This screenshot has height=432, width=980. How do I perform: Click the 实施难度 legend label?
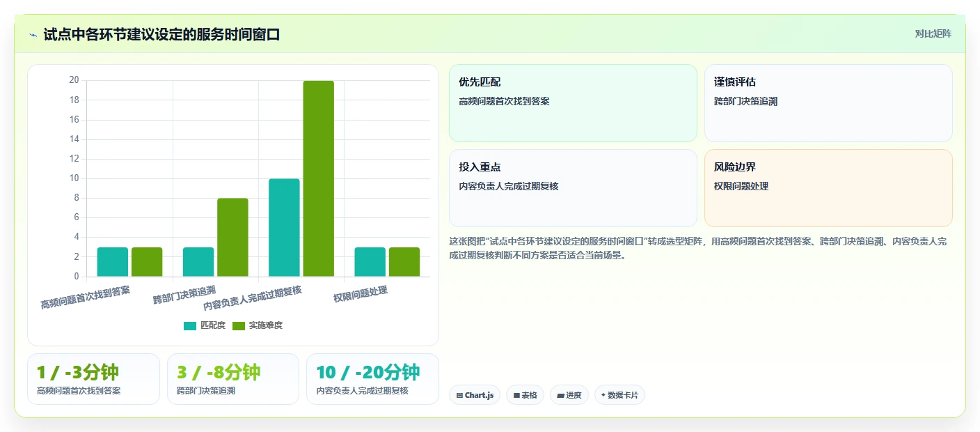pyautogui.click(x=266, y=325)
